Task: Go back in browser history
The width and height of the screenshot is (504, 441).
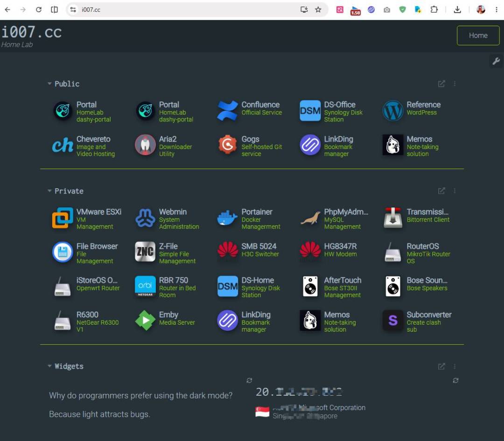Action: pos(7,10)
